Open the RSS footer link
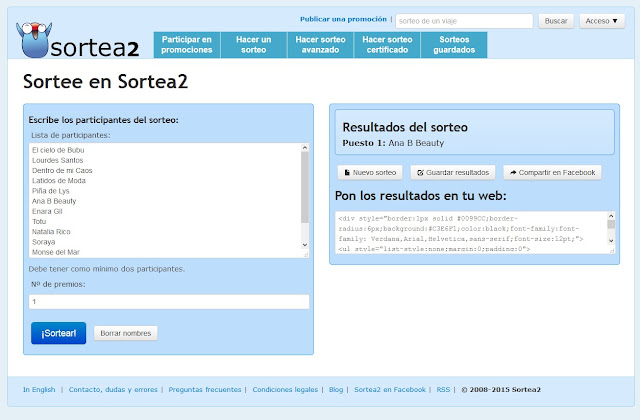640x420 pixels. click(443, 389)
